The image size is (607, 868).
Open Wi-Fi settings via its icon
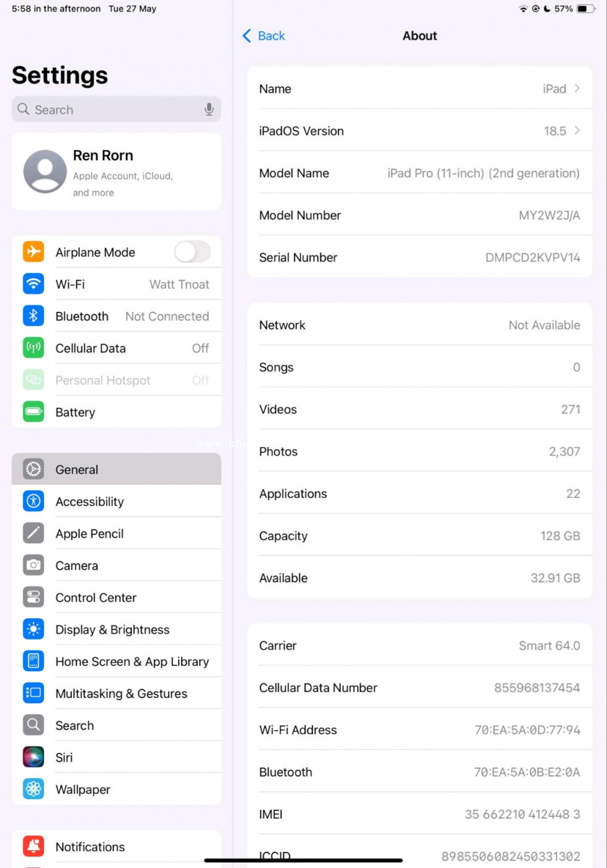click(x=33, y=284)
